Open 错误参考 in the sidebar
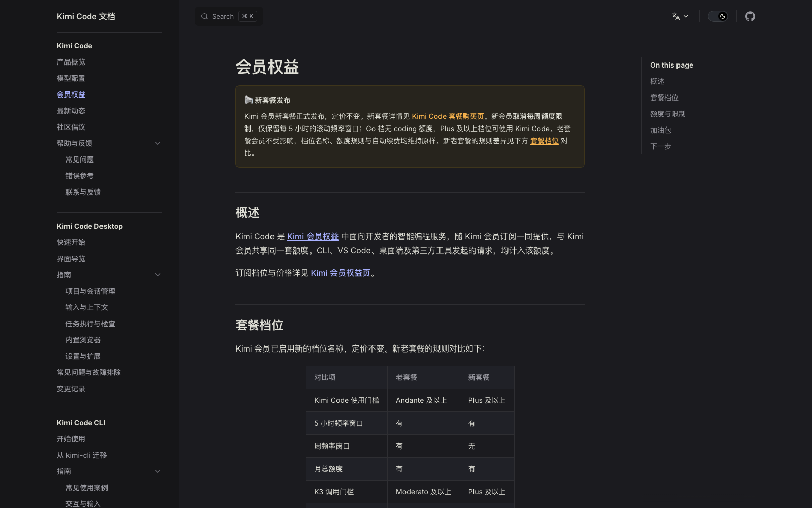The width and height of the screenshot is (812, 508). [x=80, y=176]
